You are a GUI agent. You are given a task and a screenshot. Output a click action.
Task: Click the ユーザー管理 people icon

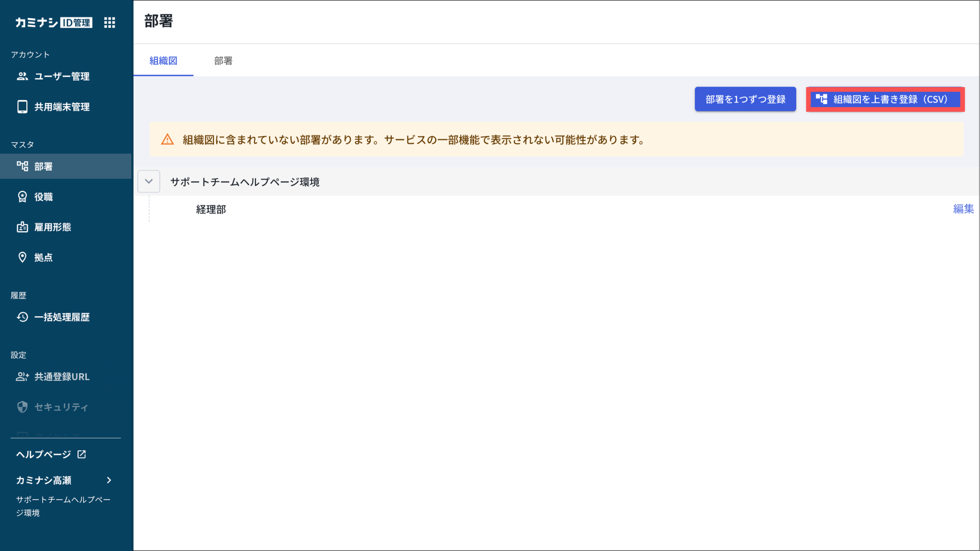[22, 76]
